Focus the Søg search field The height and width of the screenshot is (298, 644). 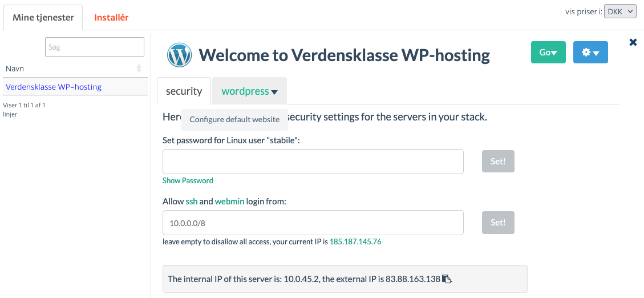[x=95, y=47]
